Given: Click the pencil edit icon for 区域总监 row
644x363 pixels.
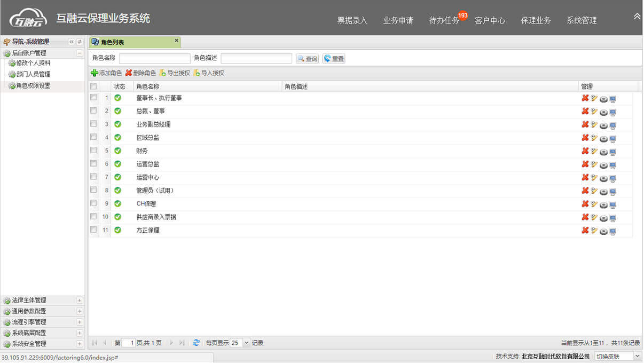Looking at the screenshot, I should (x=594, y=138).
